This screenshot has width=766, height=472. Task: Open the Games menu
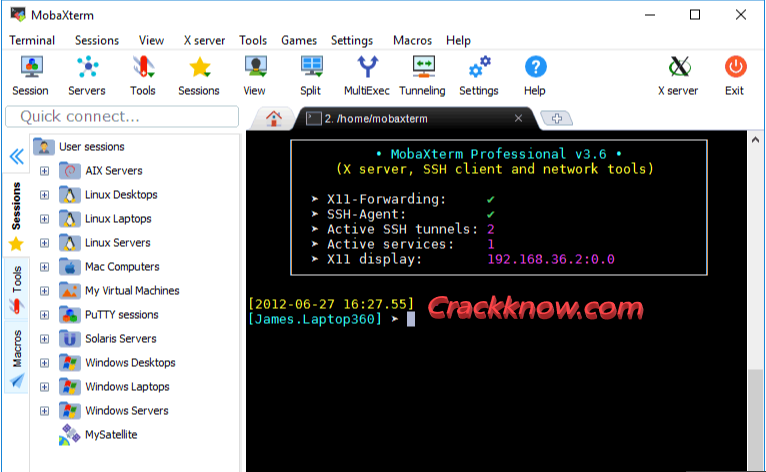click(x=299, y=40)
